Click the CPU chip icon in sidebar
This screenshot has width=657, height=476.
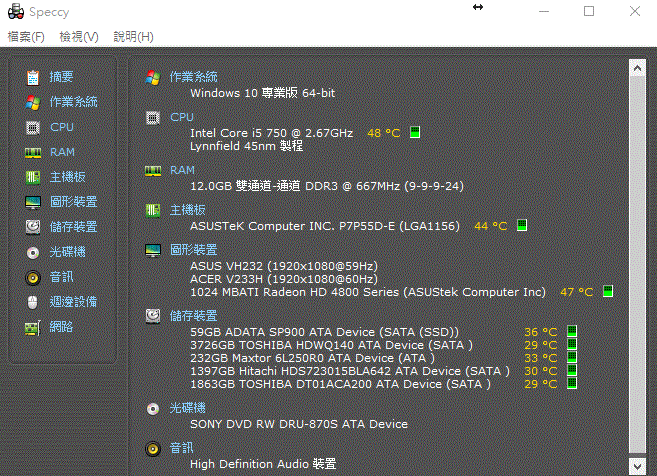[x=33, y=127]
